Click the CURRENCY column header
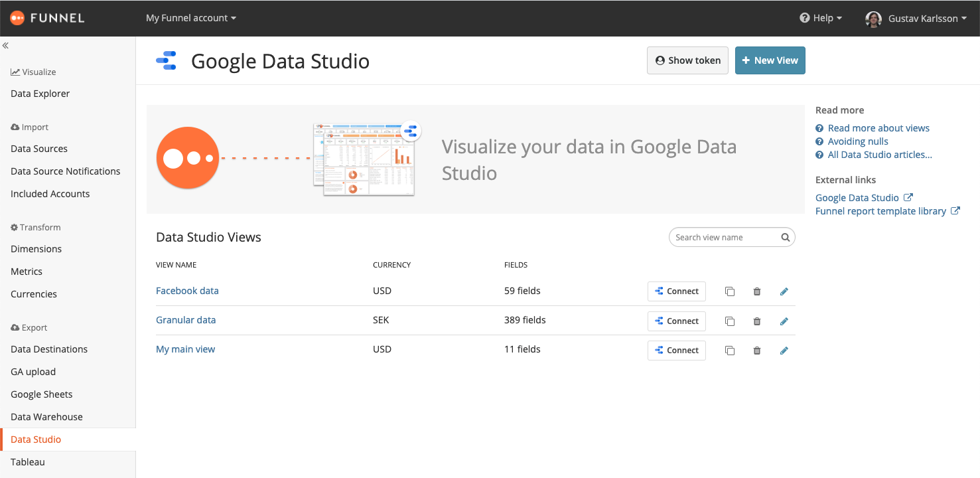The image size is (980, 478). pos(392,265)
